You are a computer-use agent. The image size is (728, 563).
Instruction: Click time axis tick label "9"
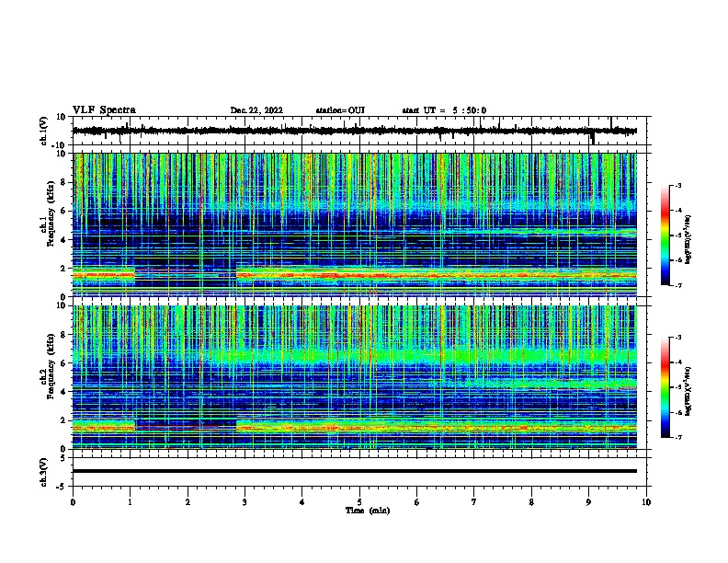coord(588,502)
